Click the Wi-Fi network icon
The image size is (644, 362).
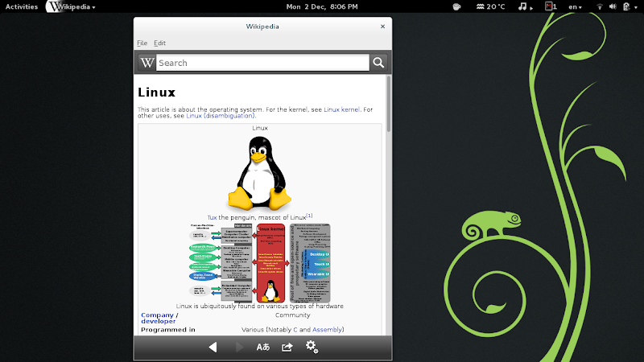[600, 6]
